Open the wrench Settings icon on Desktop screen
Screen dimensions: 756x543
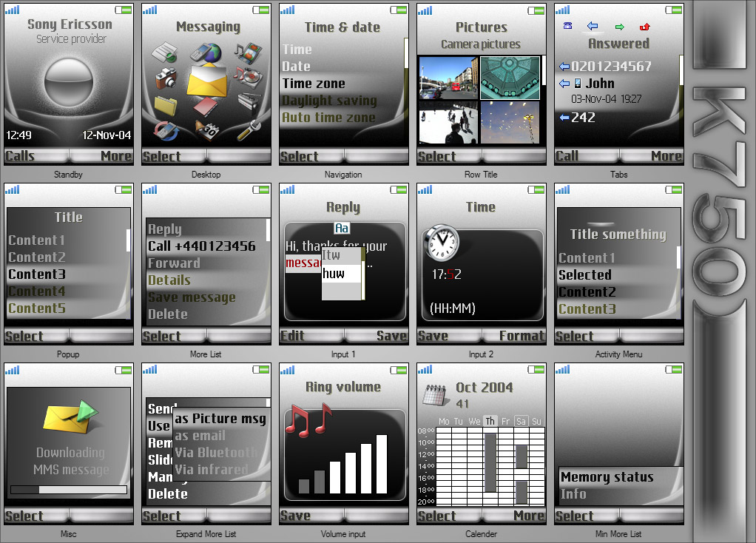coord(249,129)
